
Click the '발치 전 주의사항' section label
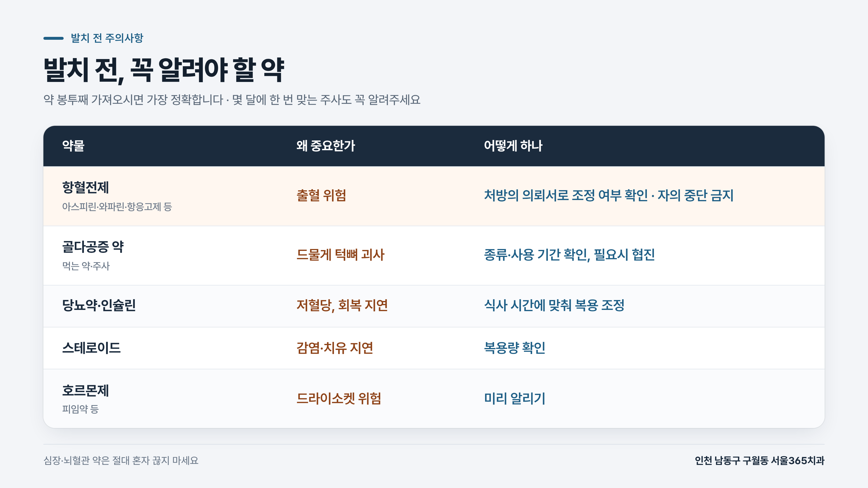[x=107, y=38]
